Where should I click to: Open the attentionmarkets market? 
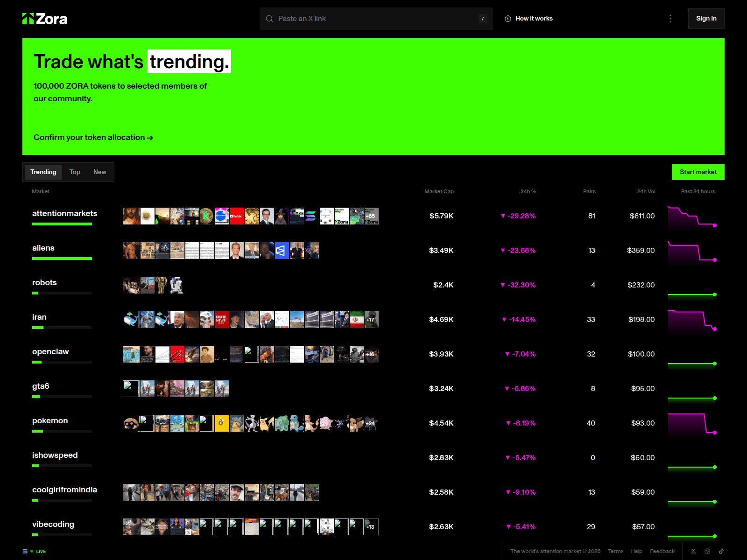[x=64, y=214]
